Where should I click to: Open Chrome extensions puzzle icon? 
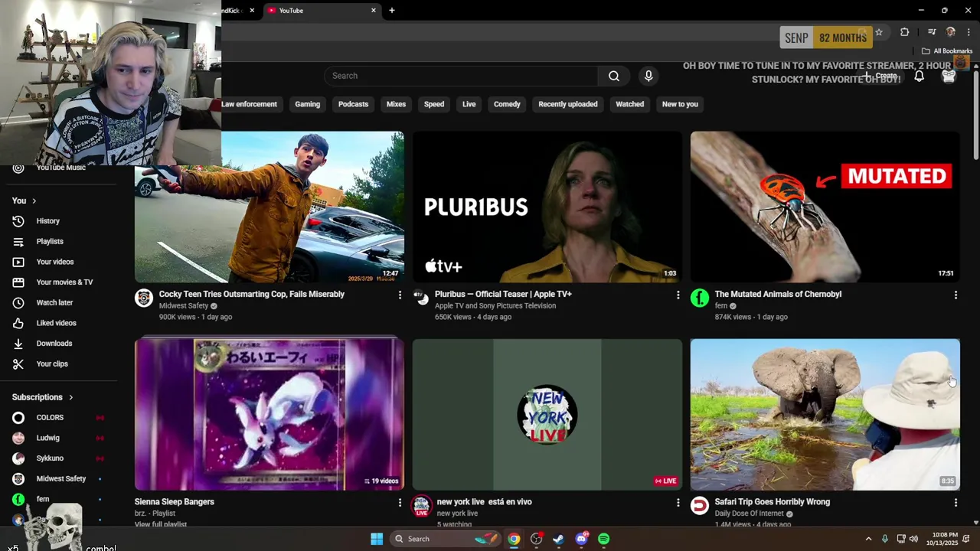pyautogui.click(x=905, y=32)
